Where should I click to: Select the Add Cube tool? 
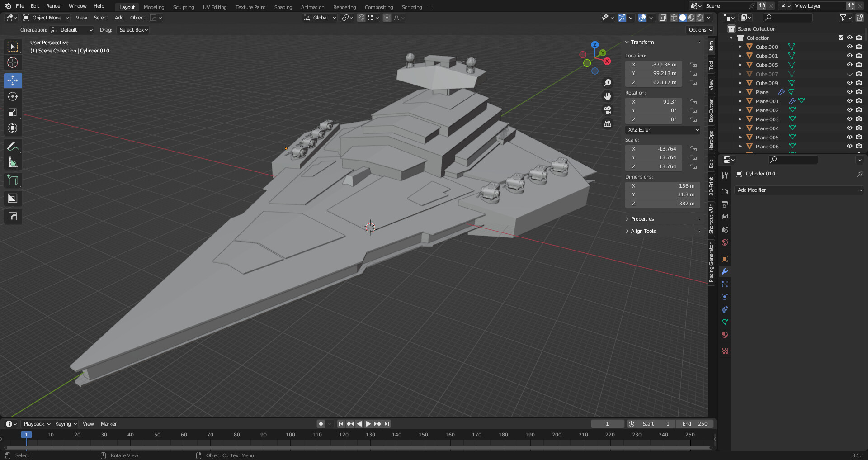tap(13, 180)
